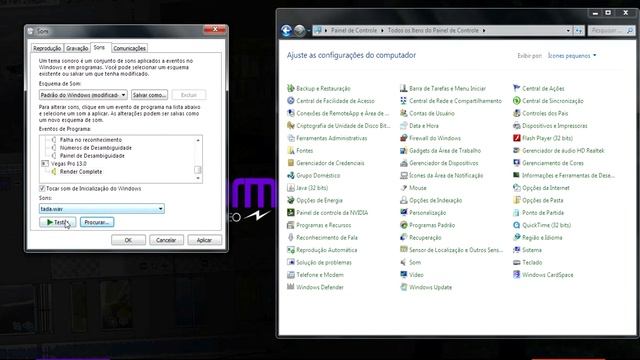Open Contas de Usuário icon
The height and width of the screenshot is (360, 640).
pos(404,113)
